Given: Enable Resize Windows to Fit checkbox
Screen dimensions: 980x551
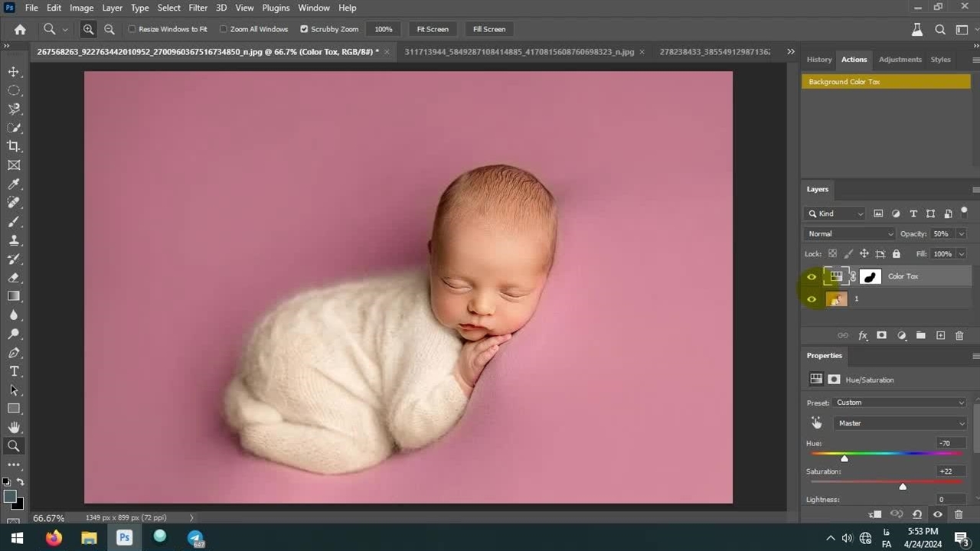Looking at the screenshot, I should click(132, 29).
